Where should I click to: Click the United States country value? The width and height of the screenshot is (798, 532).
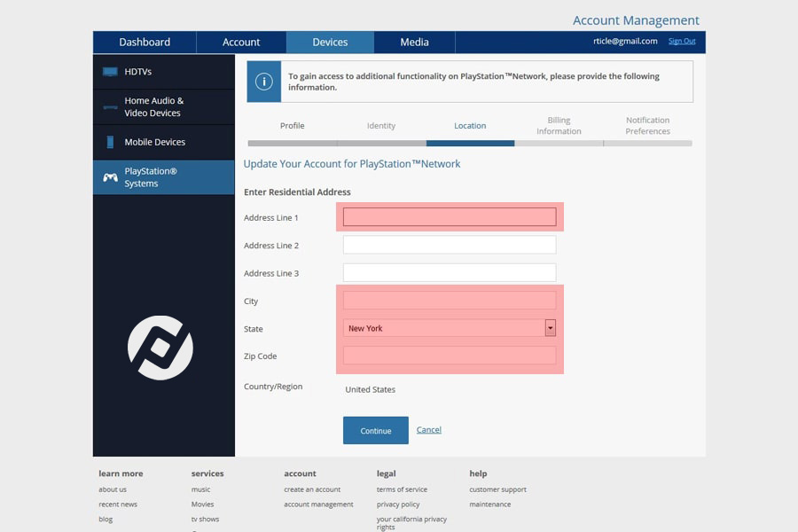point(370,389)
